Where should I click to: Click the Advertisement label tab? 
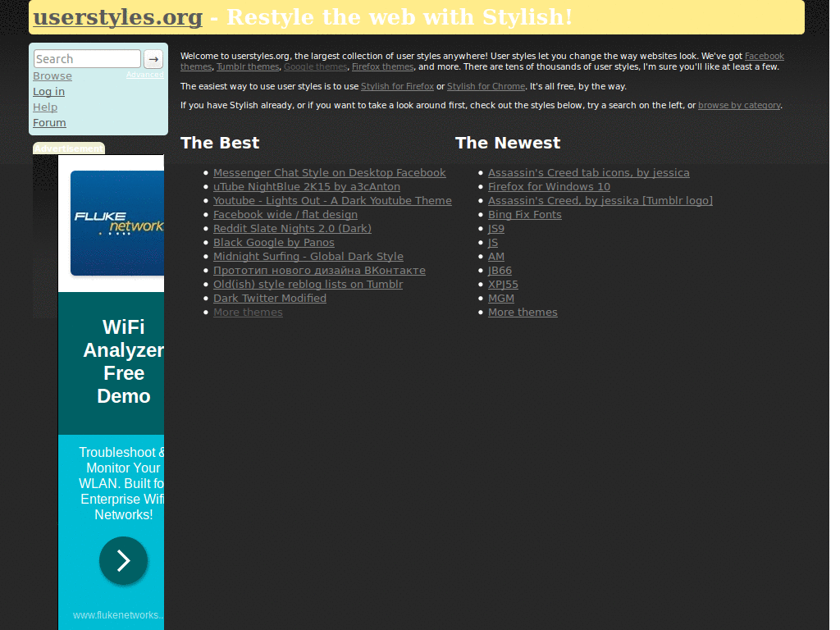(x=69, y=148)
